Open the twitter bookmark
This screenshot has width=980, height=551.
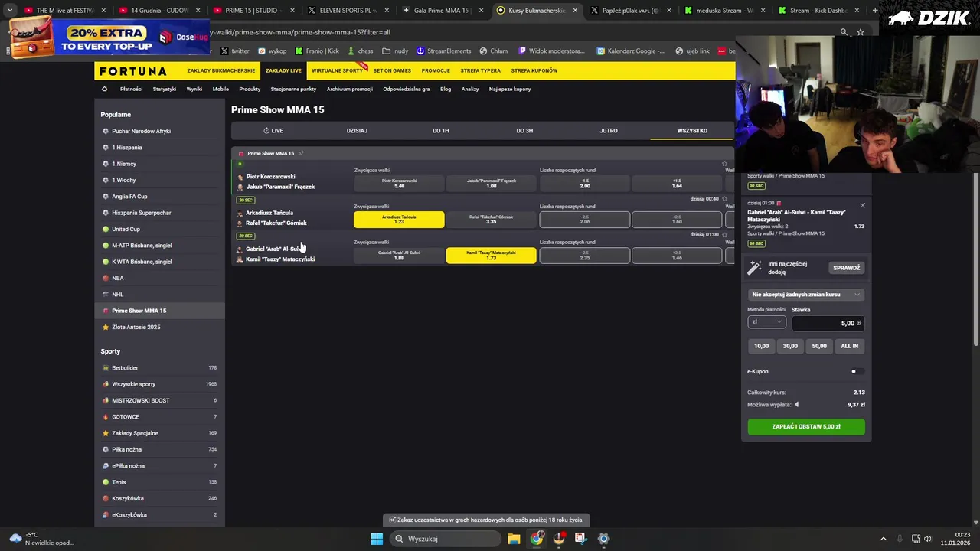click(234, 51)
